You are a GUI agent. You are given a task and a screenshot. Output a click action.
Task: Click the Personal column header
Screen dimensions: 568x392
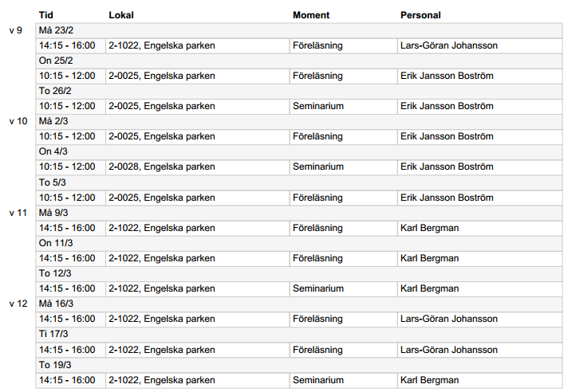[x=420, y=15]
